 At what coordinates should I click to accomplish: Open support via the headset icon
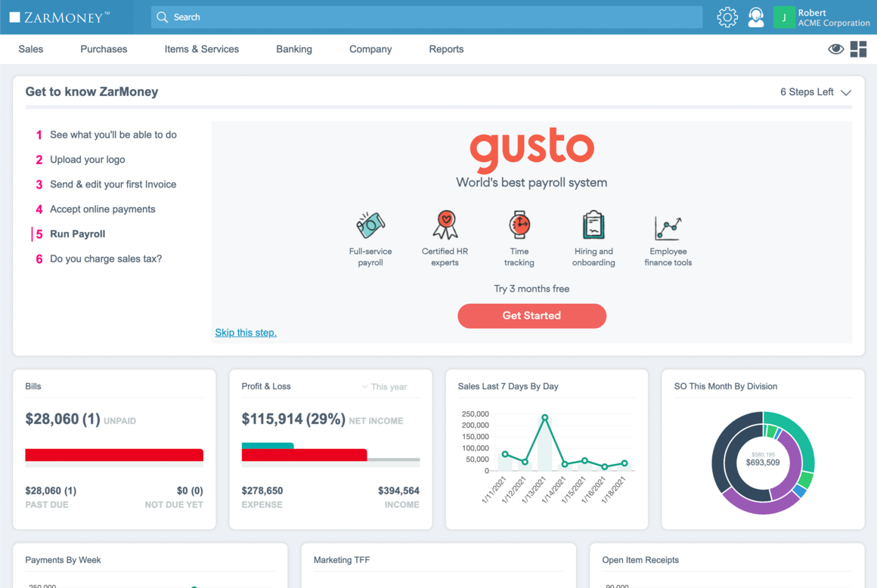point(755,17)
